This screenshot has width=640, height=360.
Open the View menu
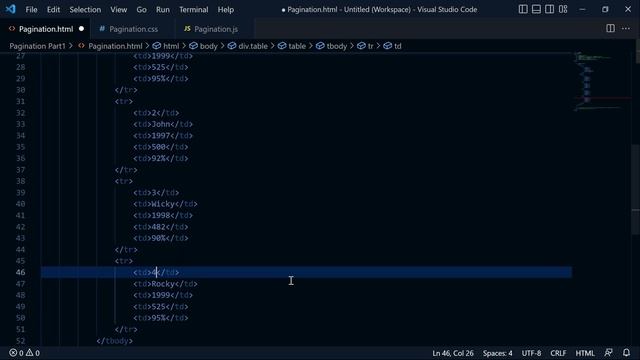tap(118, 9)
